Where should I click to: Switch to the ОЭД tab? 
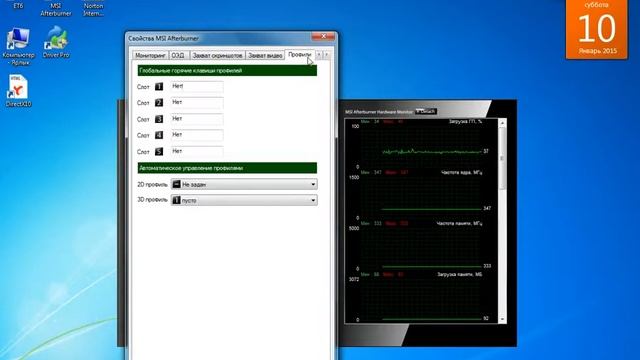click(178, 55)
